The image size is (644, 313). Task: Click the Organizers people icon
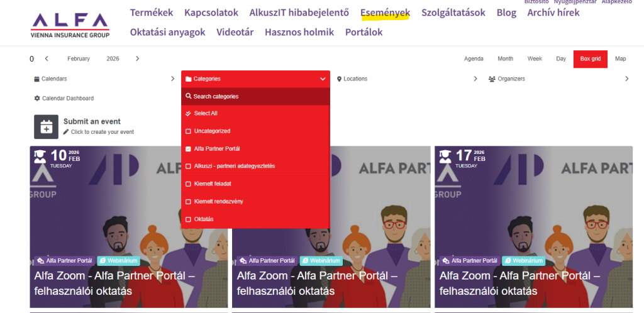[x=492, y=79]
